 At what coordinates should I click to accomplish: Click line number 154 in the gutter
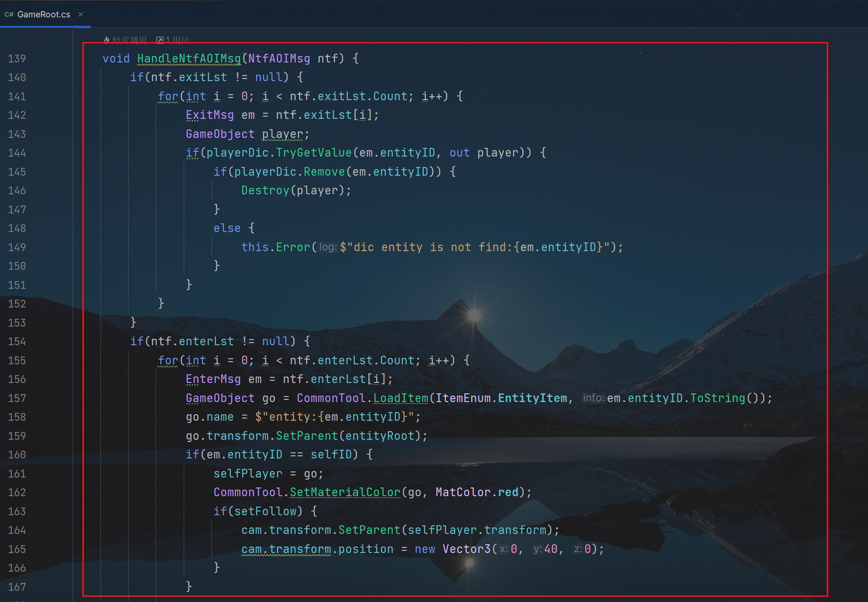click(x=17, y=342)
